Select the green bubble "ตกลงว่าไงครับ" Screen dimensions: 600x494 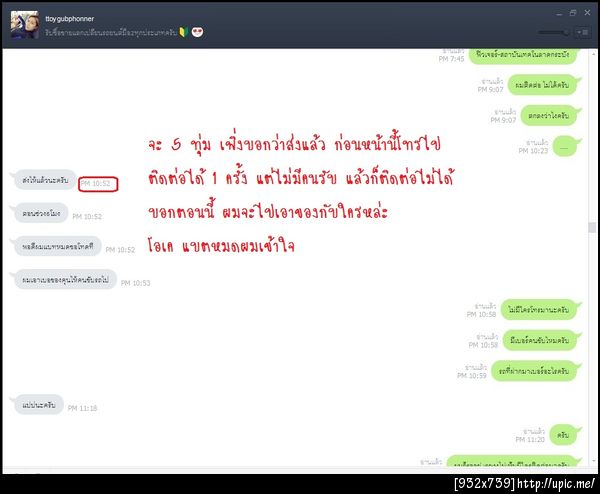[x=549, y=116]
